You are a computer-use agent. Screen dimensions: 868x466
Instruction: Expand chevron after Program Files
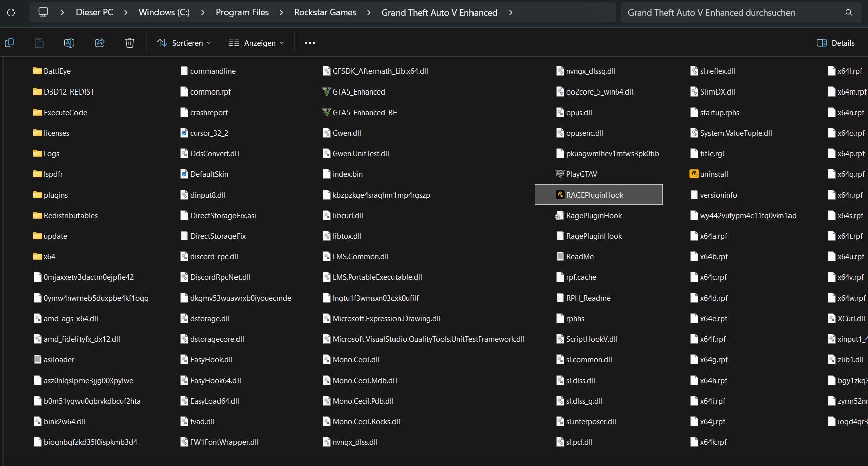pyautogui.click(x=281, y=12)
